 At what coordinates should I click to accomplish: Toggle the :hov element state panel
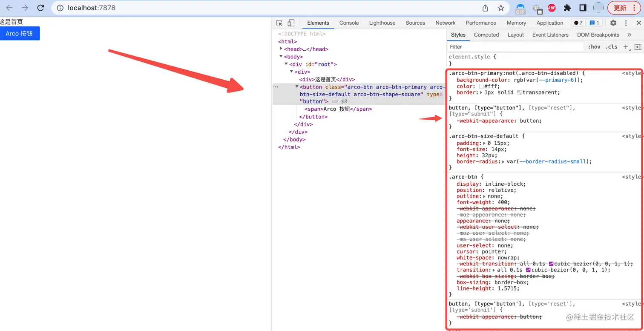[x=594, y=47]
